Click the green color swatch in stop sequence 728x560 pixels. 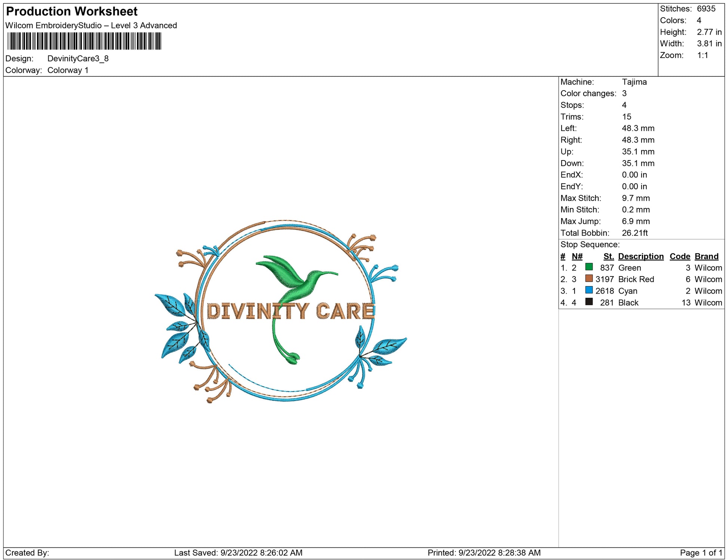click(x=589, y=267)
